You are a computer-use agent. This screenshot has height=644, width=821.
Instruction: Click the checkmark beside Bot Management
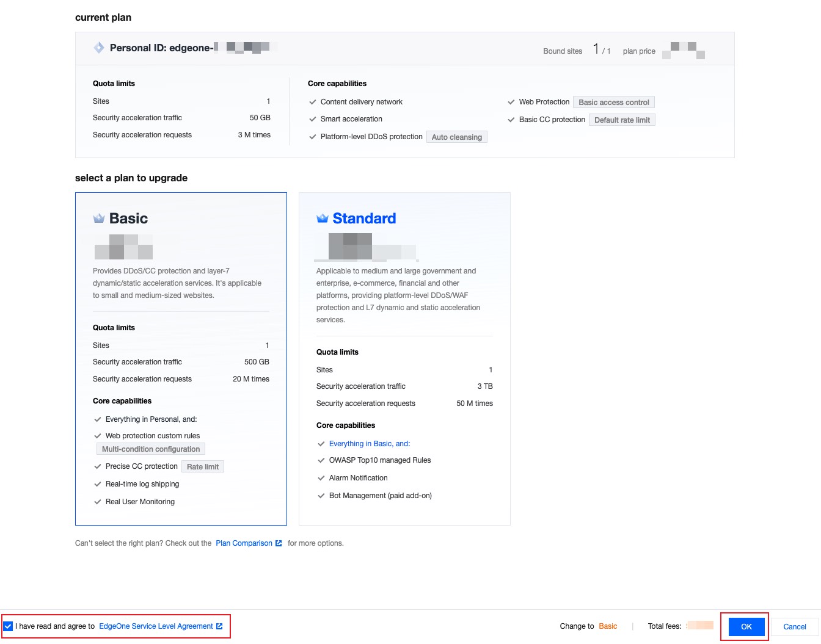321,496
